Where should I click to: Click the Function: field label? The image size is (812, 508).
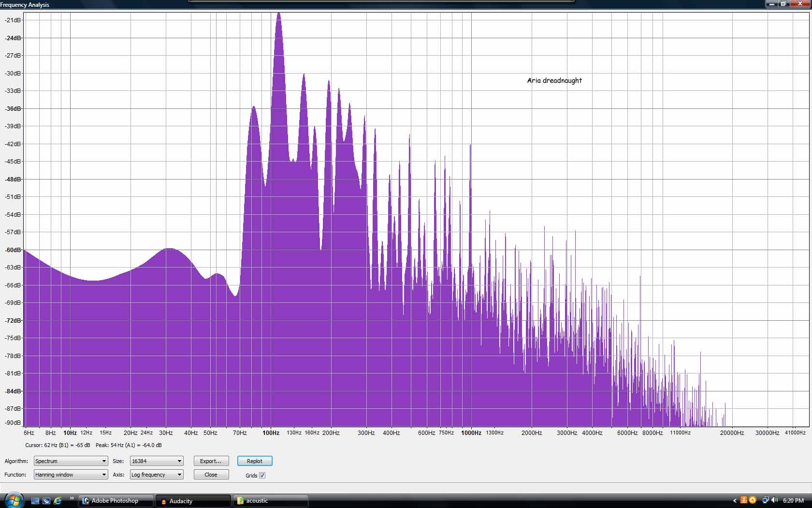15,475
